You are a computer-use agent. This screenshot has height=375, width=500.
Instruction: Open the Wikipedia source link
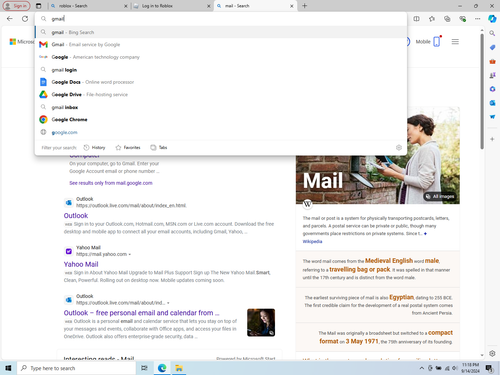point(312,241)
